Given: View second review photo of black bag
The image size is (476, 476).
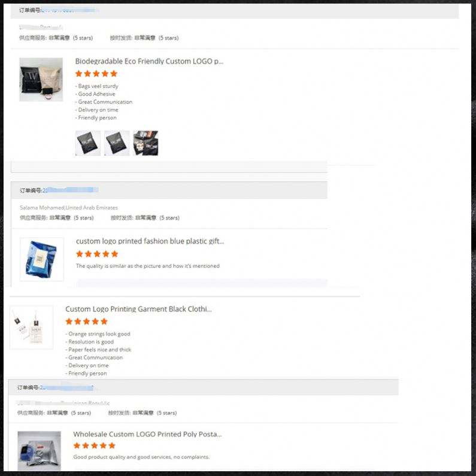Looking at the screenshot, I should pos(117,143).
